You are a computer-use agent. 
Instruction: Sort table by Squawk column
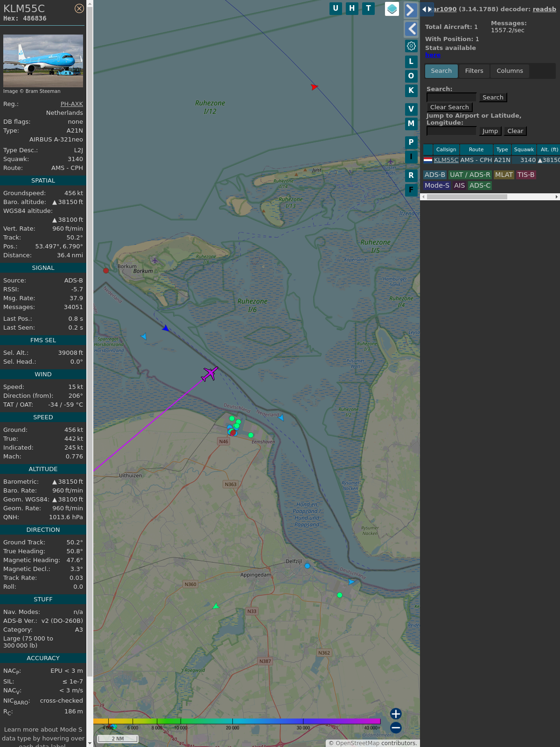click(524, 149)
